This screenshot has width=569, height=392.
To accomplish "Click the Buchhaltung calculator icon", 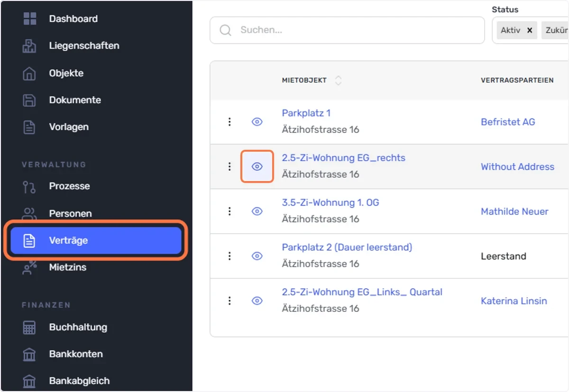I will pos(30,327).
